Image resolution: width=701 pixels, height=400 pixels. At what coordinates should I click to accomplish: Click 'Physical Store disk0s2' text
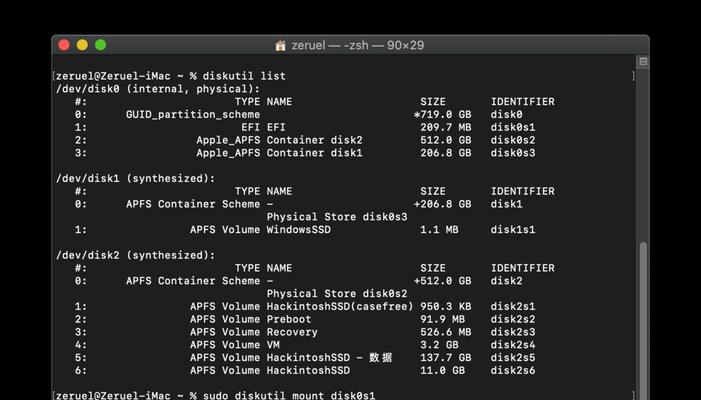[x=337, y=294]
